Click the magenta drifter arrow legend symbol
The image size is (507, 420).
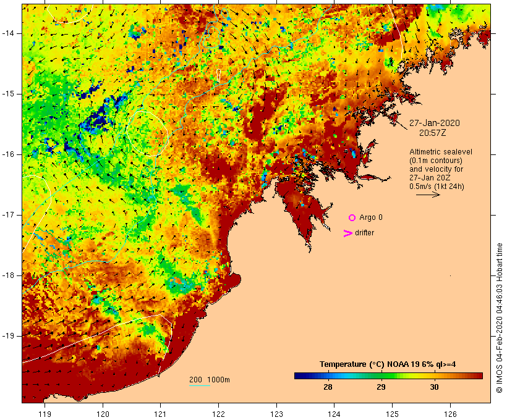pos(348,233)
